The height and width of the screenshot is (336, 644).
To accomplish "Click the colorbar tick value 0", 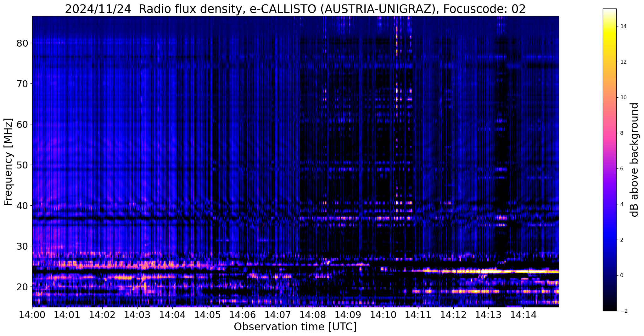I will point(621,276).
